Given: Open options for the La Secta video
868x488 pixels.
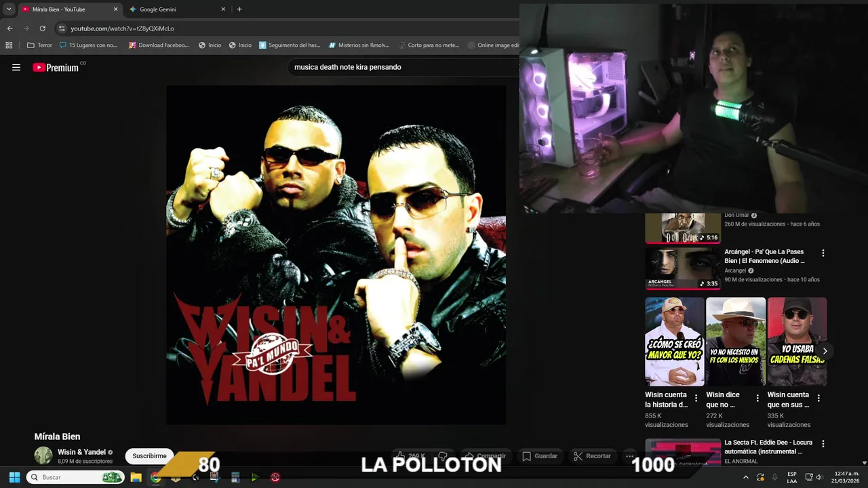Looking at the screenshot, I should (823, 444).
